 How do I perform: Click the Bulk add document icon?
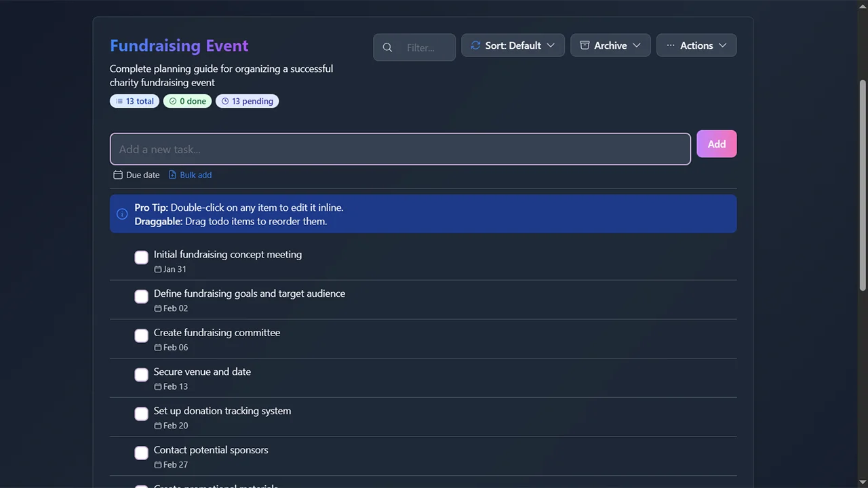172,175
